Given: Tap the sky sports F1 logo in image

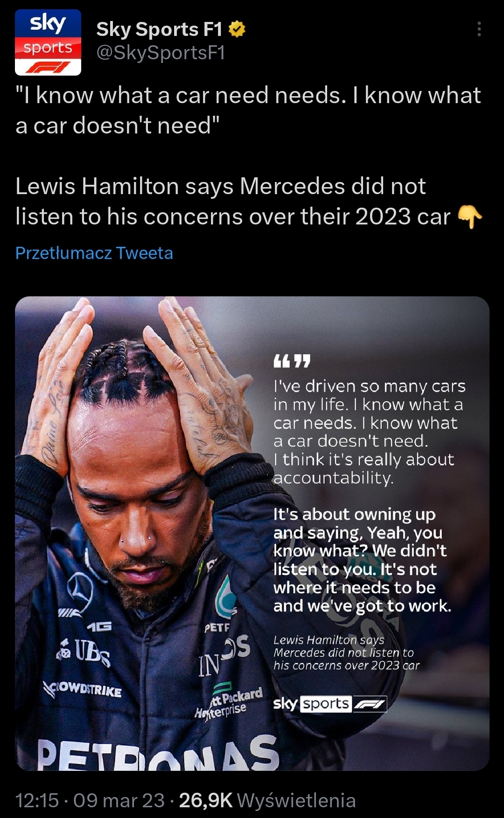Looking at the screenshot, I should coord(330,704).
